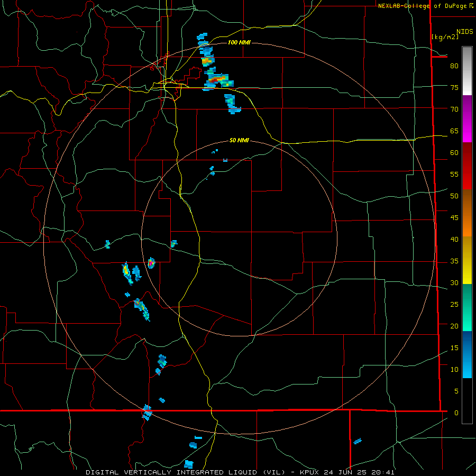This screenshot has width=476, height=476.
Task: Click the [kg/m2] units label
Action: 445,36
